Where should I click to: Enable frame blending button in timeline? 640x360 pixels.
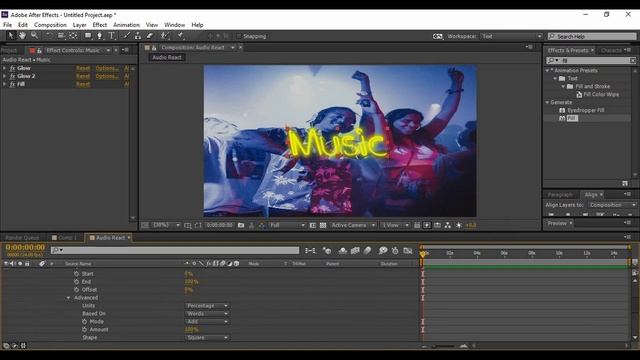point(355,251)
